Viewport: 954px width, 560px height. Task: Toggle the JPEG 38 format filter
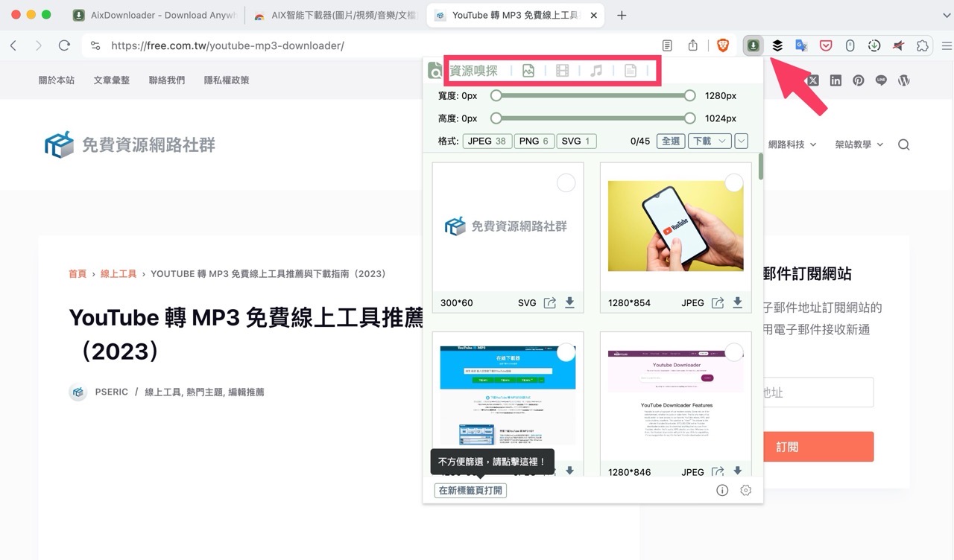(x=487, y=141)
